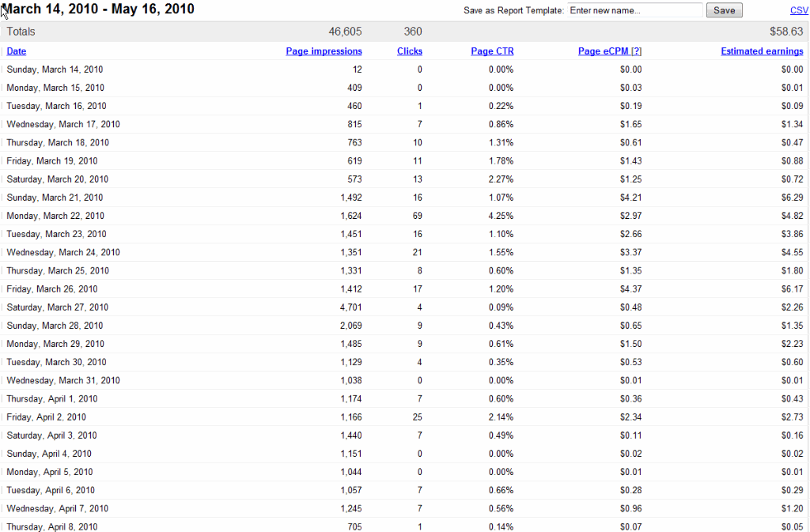Click the date range heading

98,9
